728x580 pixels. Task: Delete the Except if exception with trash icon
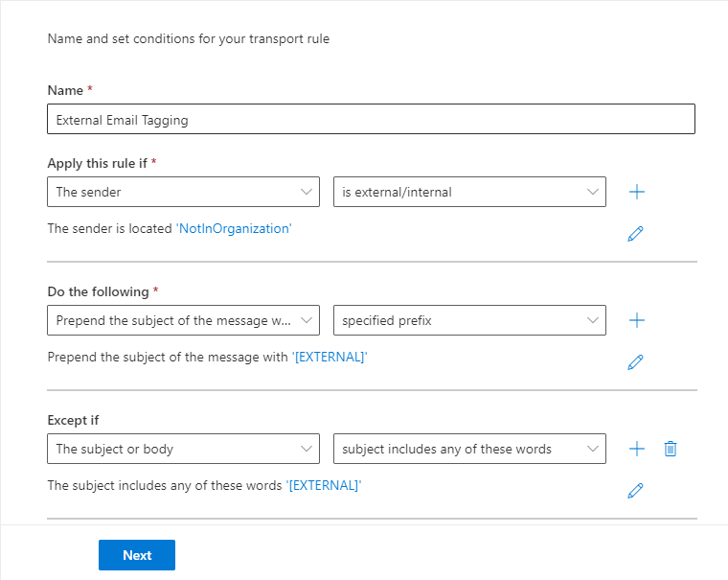[671, 449]
